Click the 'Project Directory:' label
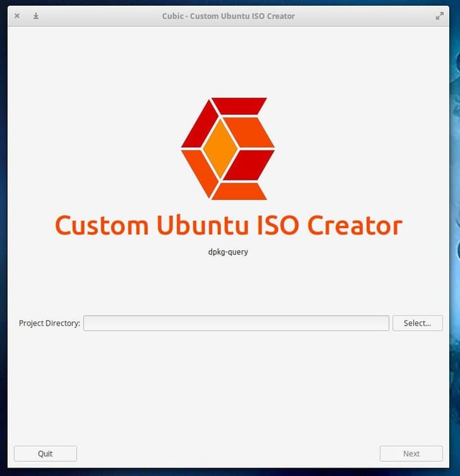The height and width of the screenshot is (476, 460). coord(50,324)
